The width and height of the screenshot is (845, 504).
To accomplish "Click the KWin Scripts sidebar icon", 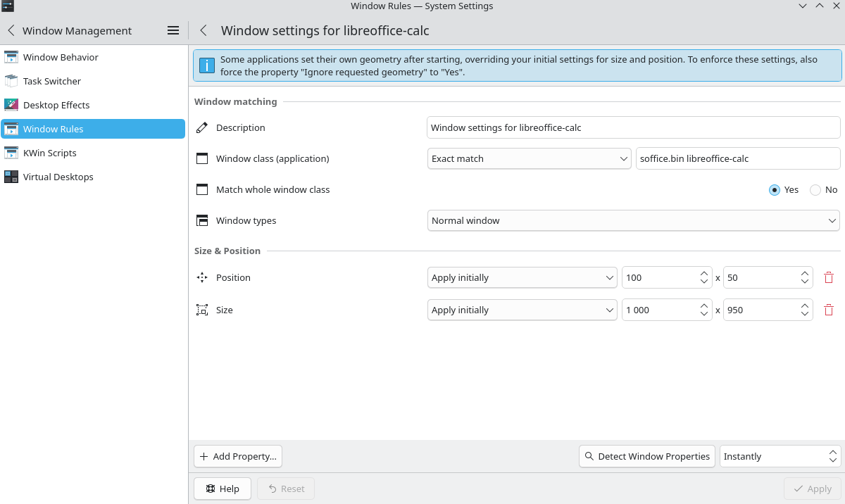I will click(x=11, y=153).
